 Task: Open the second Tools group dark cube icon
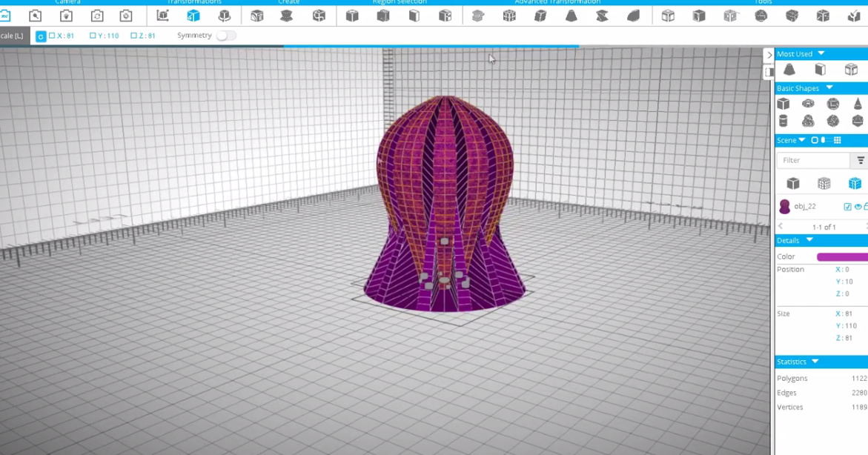pyautogui.click(x=699, y=16)
